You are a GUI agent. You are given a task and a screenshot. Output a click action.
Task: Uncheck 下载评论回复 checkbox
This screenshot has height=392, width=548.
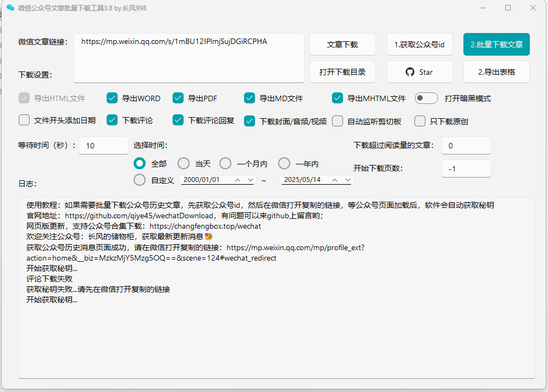click(x=178, y=120)
